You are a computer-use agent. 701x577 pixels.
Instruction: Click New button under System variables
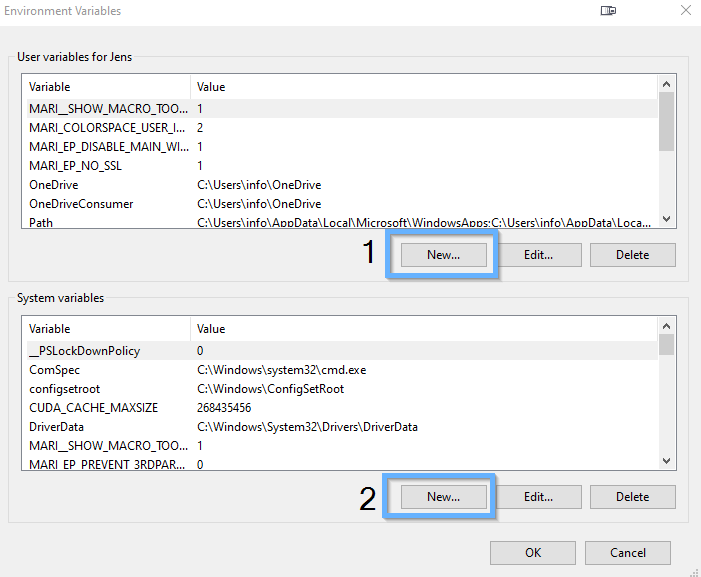pyautogui.click(x=443, y=497)
